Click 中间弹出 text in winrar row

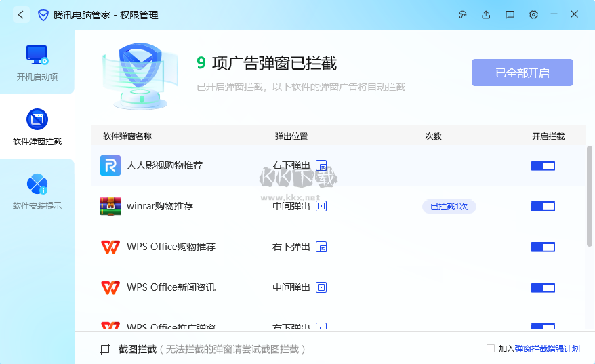291,206
